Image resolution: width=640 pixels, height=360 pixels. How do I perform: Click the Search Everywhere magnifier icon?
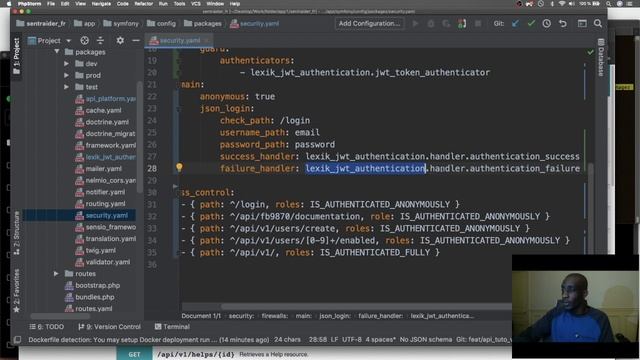point(598,24)
